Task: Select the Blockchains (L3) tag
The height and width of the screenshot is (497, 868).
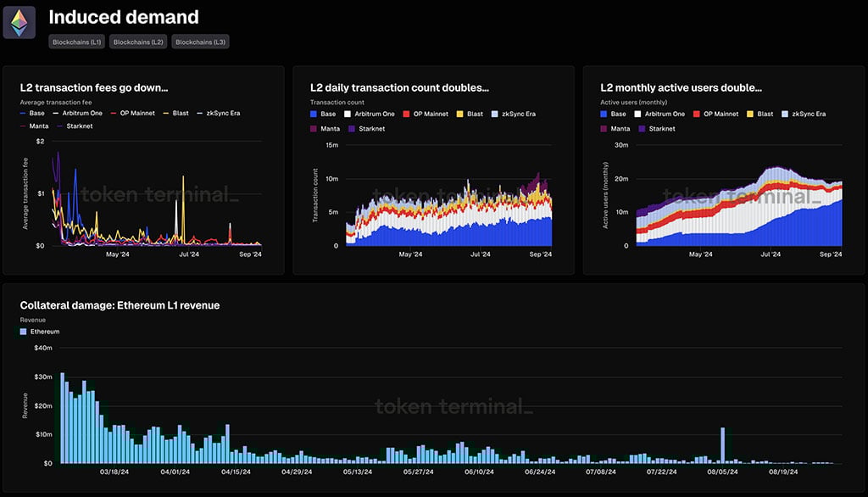Action: (200, 42)
